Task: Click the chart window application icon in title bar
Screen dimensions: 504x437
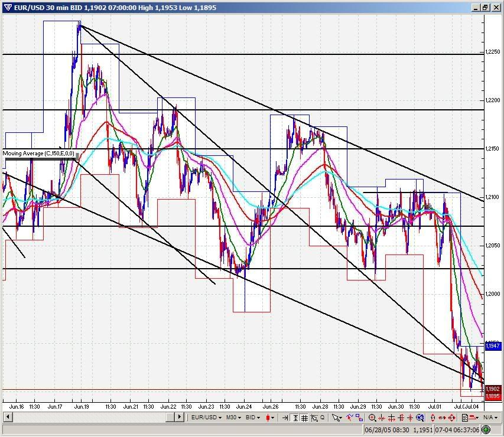Action: click(x=8, y=8)
